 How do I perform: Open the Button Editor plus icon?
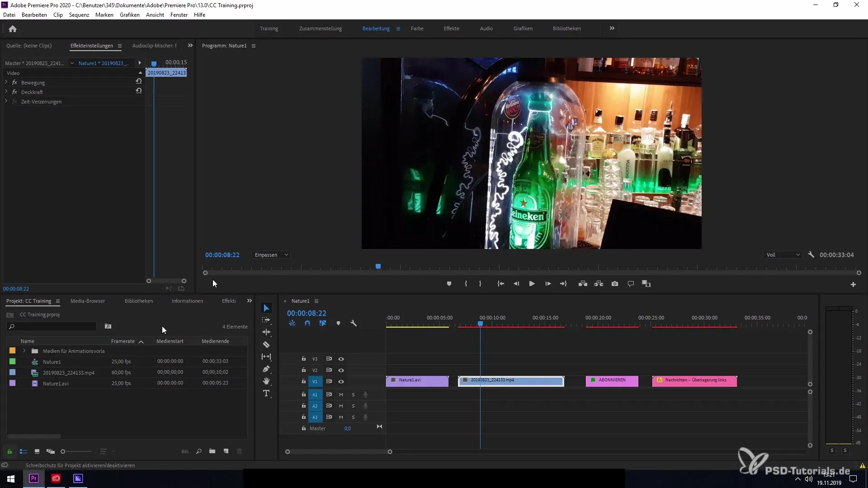point(853,284)
